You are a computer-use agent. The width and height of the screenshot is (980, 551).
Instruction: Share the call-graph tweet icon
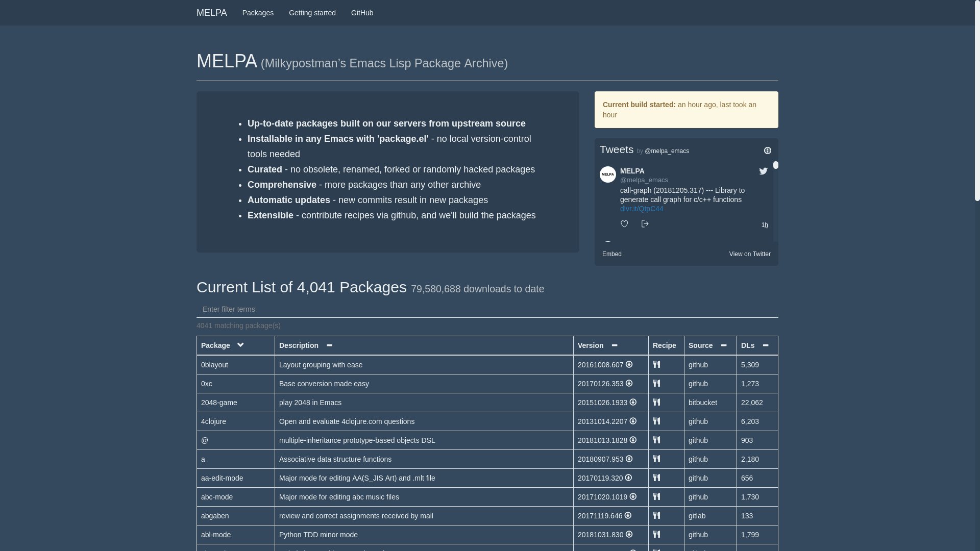(645, 224)
